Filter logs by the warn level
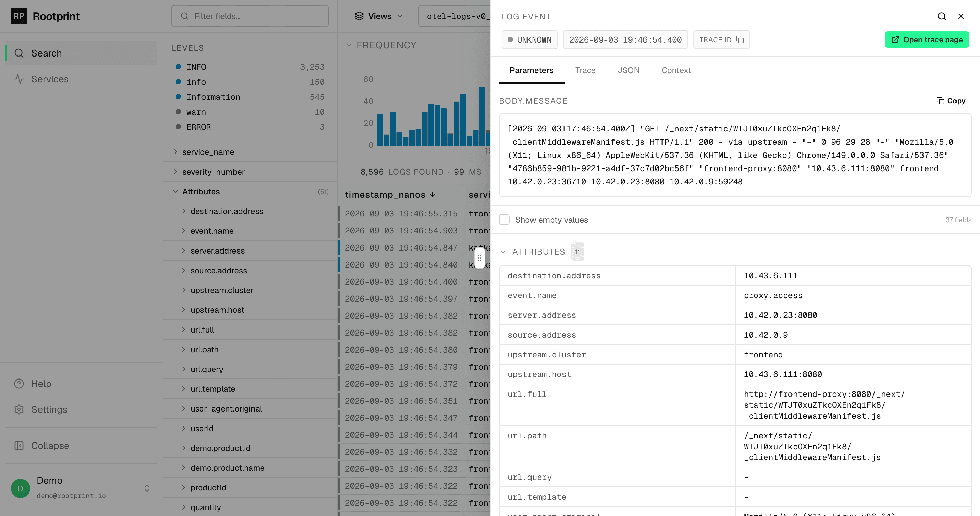Image resolution: width=980 pixels, height=516 pixels. click(x=250, y=112)
